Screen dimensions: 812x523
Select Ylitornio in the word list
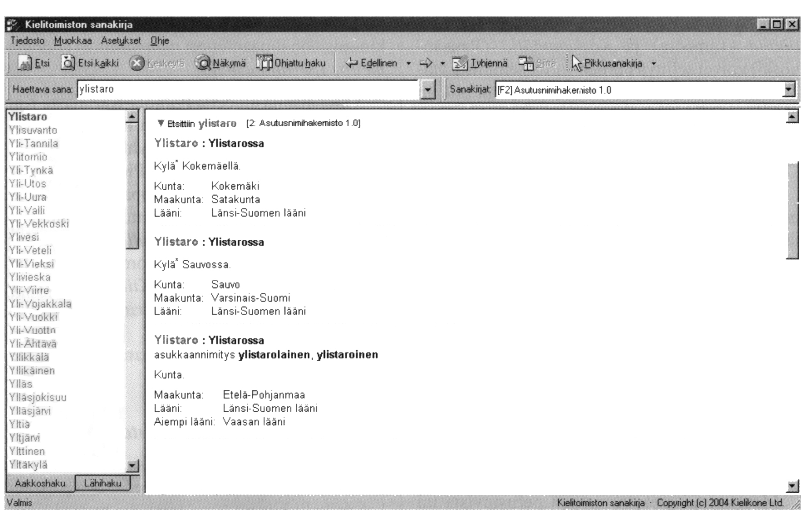(28, 157)
